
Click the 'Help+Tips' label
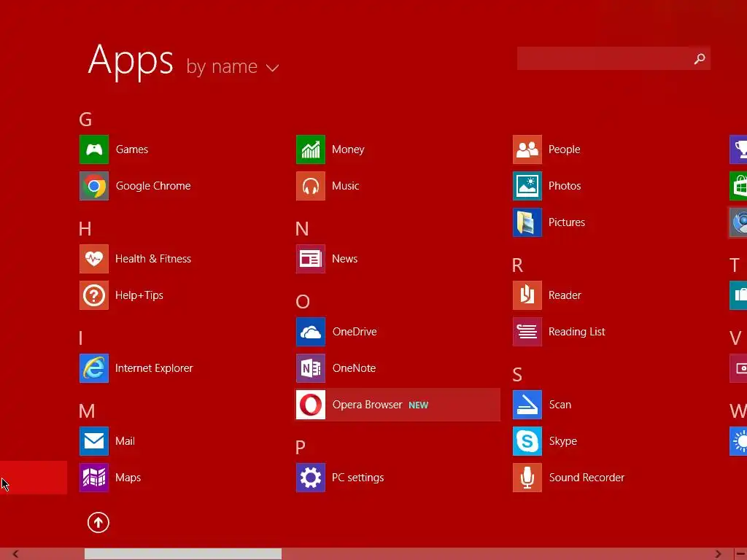[x=139, y=295]
